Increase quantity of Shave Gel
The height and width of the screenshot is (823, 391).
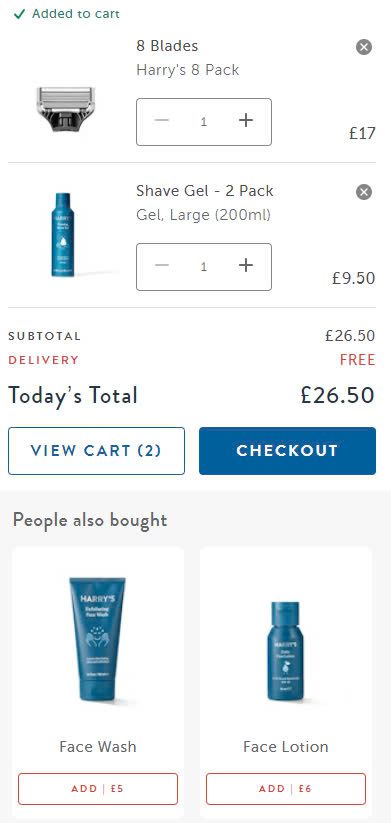tap(246, 266)
